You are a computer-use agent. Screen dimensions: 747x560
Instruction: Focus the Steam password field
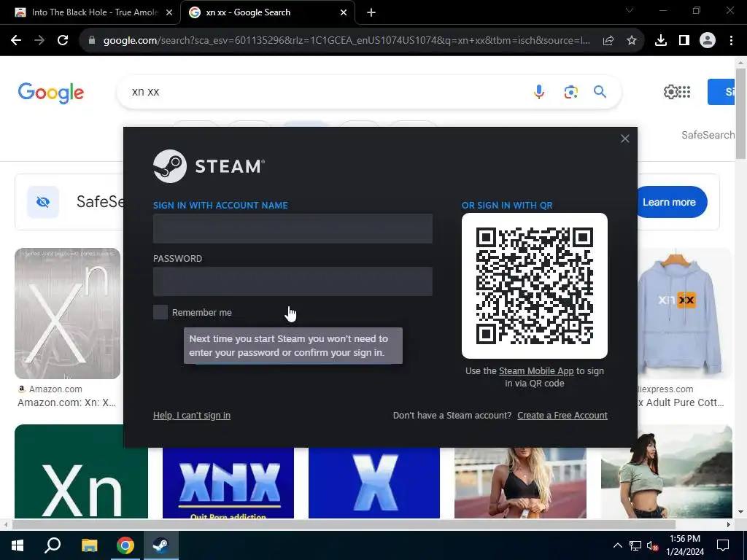coord(293,281)
